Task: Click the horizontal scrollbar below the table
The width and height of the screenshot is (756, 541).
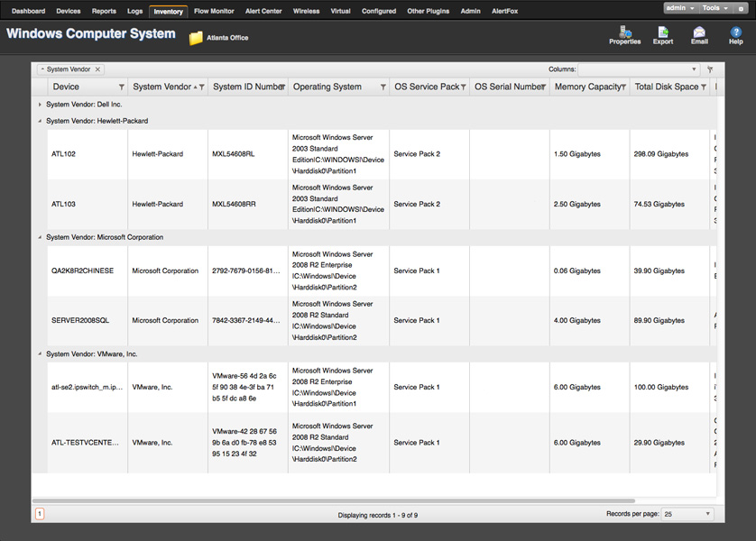Action: (334, 500)
